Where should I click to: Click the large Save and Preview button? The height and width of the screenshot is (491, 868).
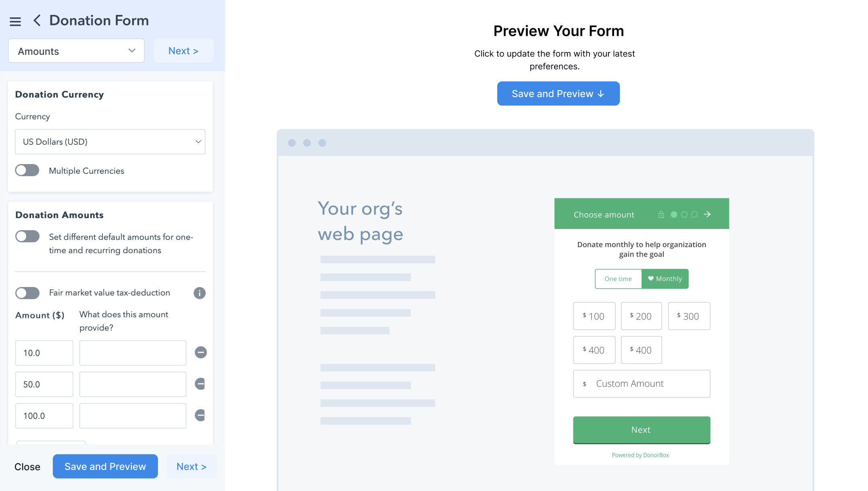pyautogui.click(x=558, y=94)
